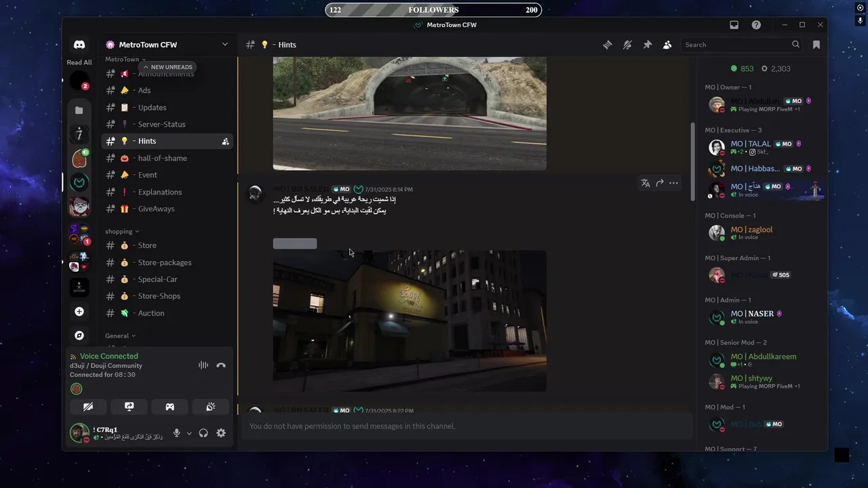Translate message icon on hover toolbar
The height and width of the screenshot is (488, 868).
click(646, 183)
